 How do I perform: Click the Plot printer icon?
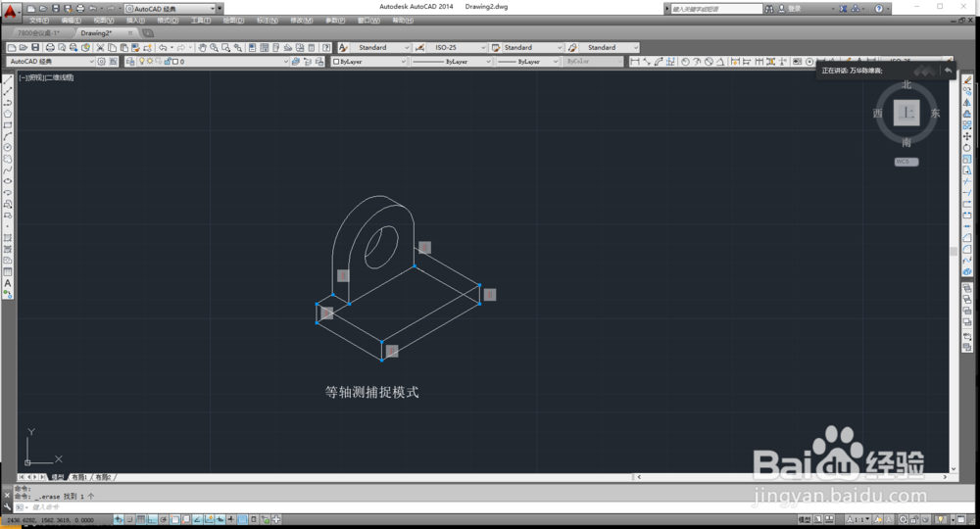point(50,47)
